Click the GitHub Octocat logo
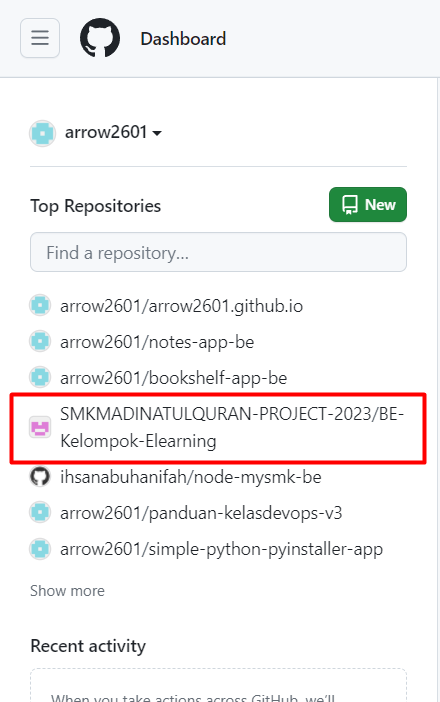The height and width of the screenshot is (702, 440). point(100,38)
